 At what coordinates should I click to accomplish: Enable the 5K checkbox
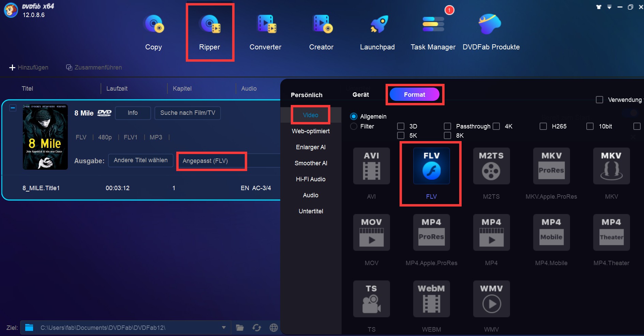401,136
